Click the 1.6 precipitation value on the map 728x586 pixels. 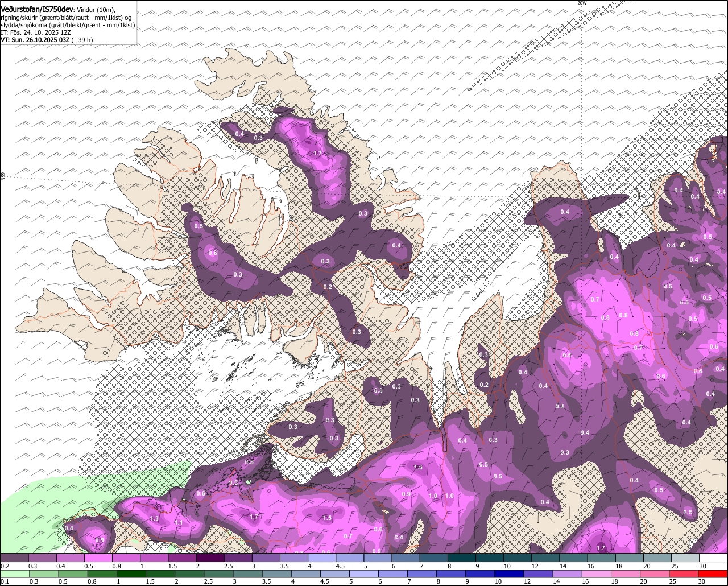(x=418, y=467)
